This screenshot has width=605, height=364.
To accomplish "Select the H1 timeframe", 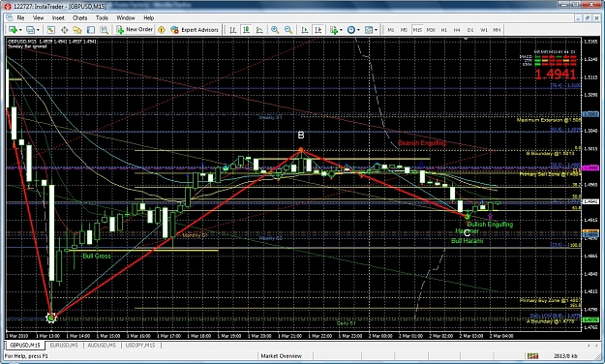I will (x=444, y=30).
